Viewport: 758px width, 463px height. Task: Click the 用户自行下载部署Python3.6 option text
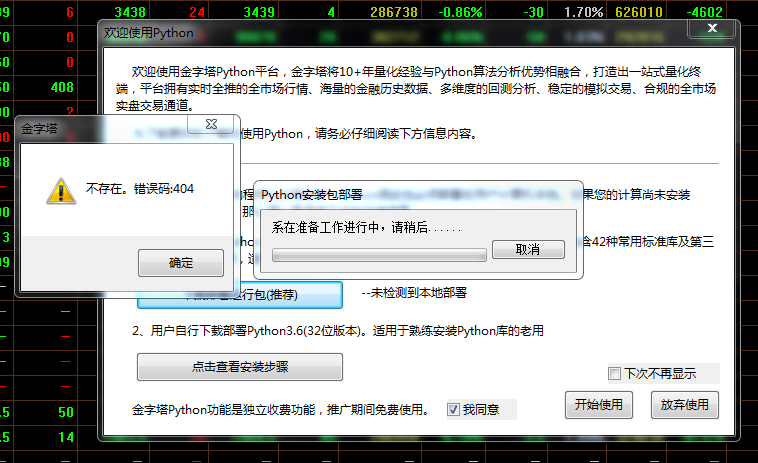(338, 331)
